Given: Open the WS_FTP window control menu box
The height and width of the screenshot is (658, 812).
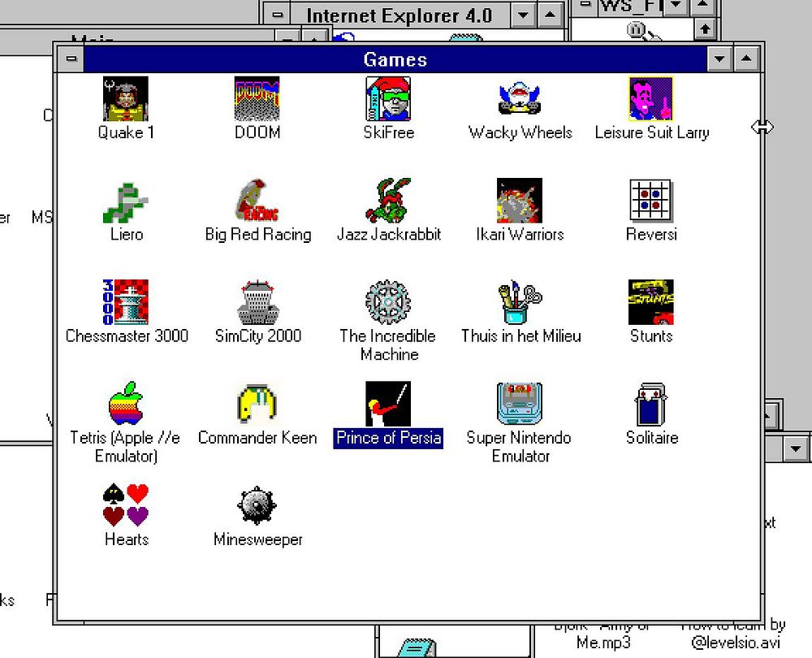Looking at the screenshot, I should (585, 6).
